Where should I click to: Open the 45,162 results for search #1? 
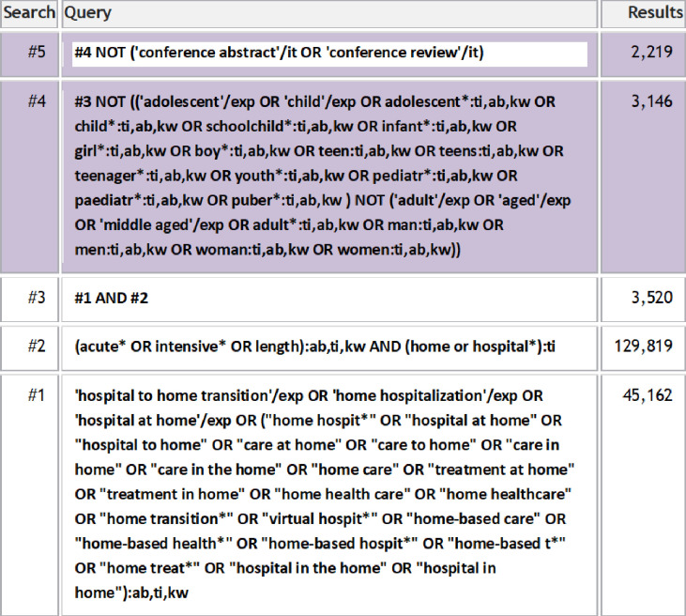point(648,395)
